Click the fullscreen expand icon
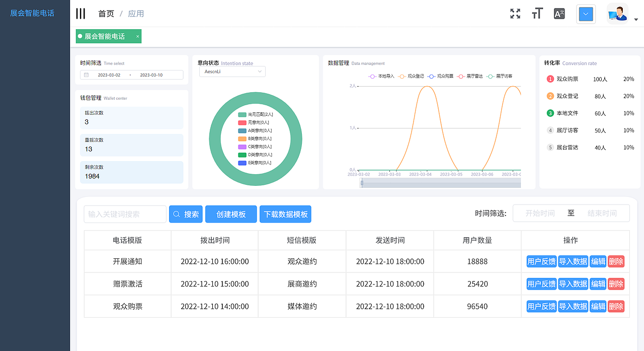 (515, 14)
